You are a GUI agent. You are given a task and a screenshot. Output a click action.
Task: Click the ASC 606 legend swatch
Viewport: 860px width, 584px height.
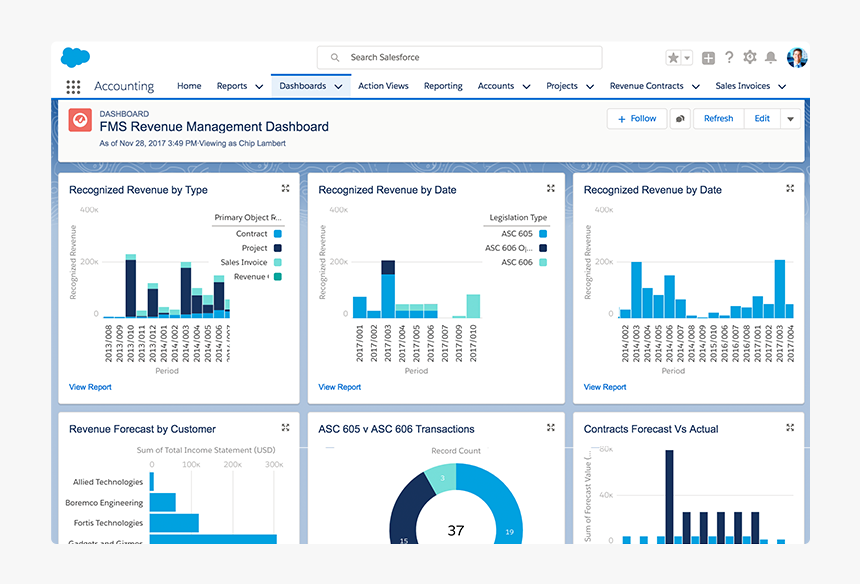pos(543,262)
